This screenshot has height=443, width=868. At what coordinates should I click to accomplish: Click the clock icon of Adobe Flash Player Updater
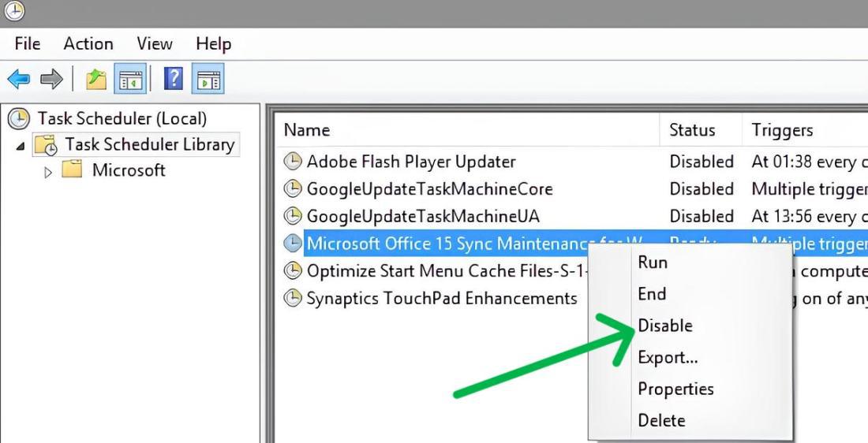[292, 162]
